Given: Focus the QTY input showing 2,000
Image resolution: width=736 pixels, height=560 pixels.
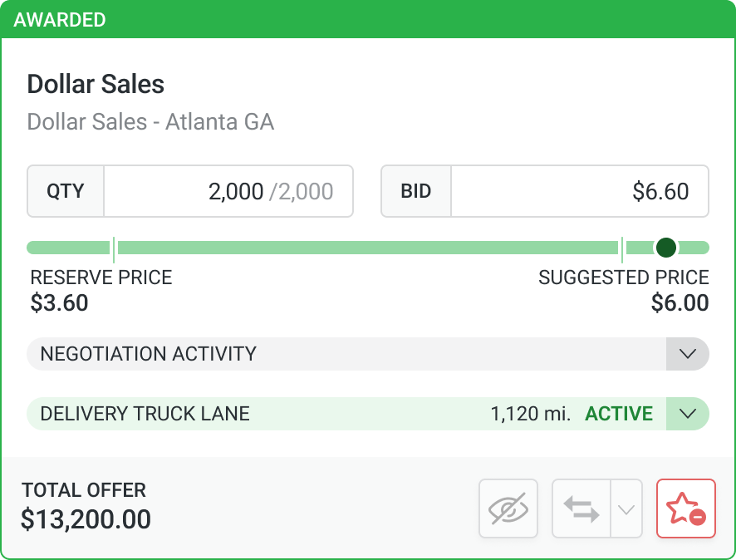Looking at the screenshot, I should coord(228,192).
